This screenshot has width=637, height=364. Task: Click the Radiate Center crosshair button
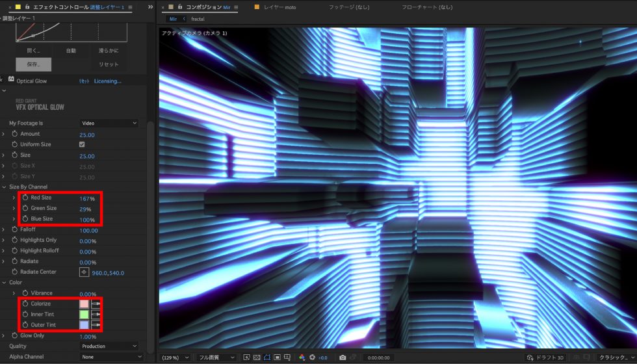click(x=83, y=272)
